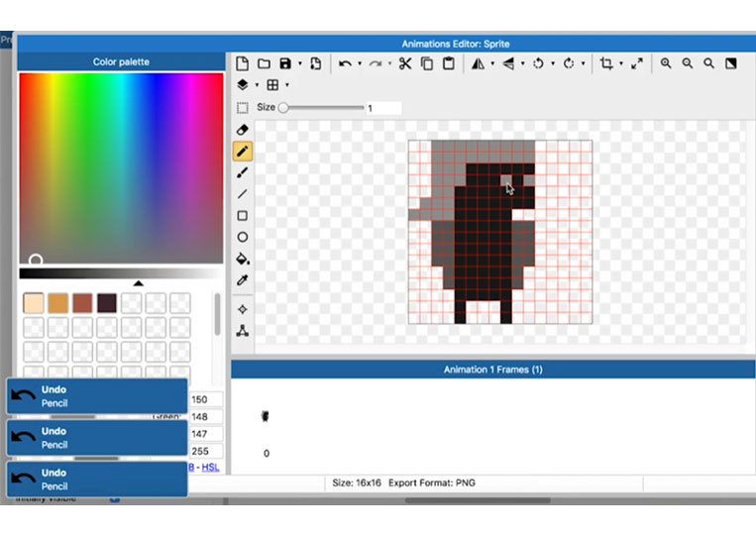This screenshot has width=756, height=536.
Task: Open flip vertical dropdown arrow
Action: [x=522, y=64]
